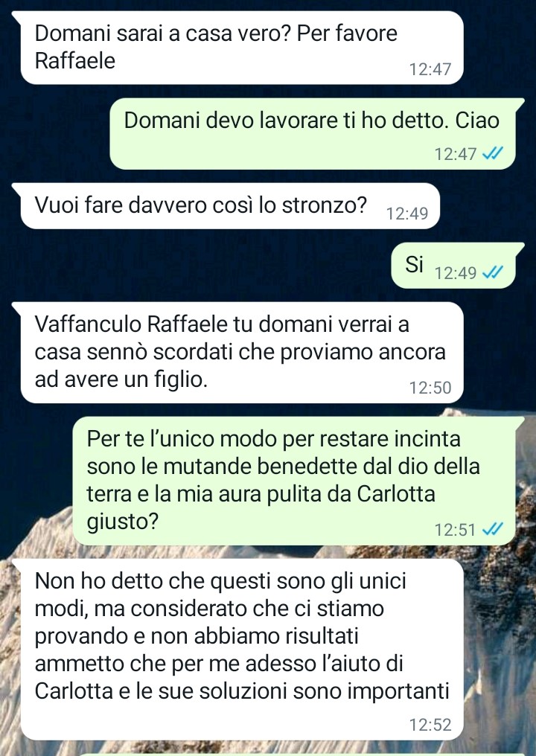This screenshot has width=536, height=756.
Task: Click the word "Ciao" in the sent message
Action: coord(477,121)
